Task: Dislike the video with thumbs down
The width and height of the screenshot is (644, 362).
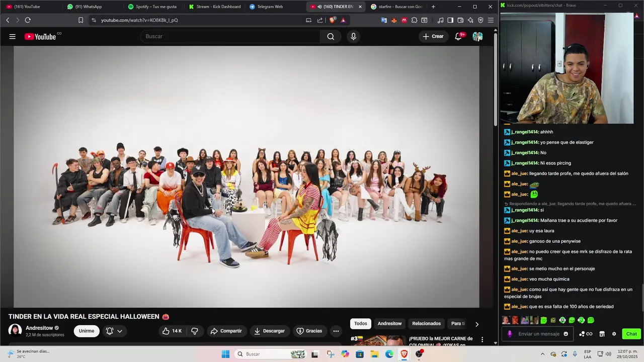Action: click(195, 331)
